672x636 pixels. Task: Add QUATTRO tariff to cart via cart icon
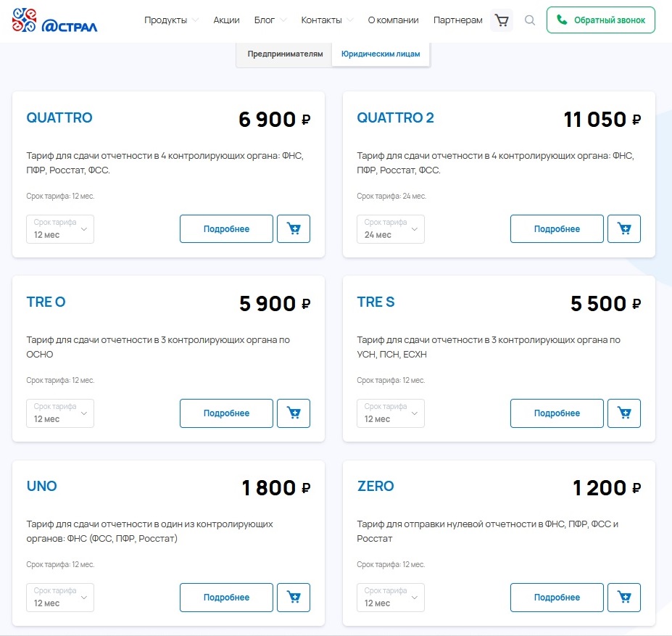(x=293, y=228)
